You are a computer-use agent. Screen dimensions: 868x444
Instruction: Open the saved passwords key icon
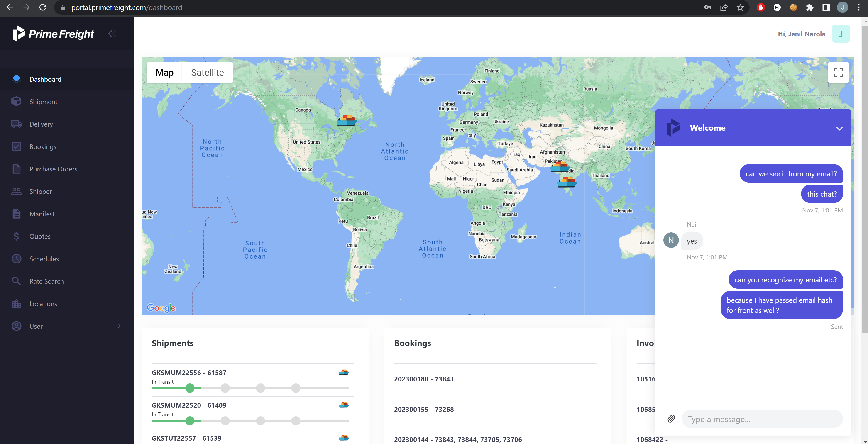[x=707, y=7]
